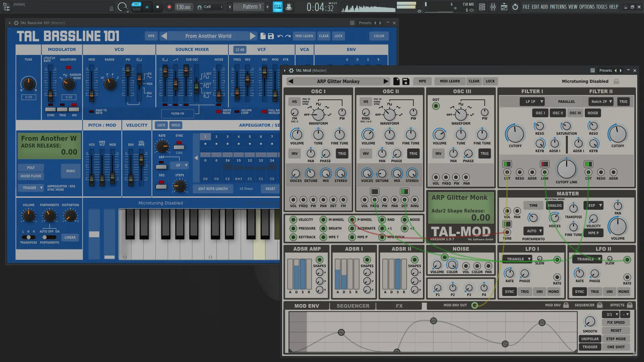Open the PATTERNS menu
The height and width of the screenshot is (362, 644).
(x=558, y=7)
